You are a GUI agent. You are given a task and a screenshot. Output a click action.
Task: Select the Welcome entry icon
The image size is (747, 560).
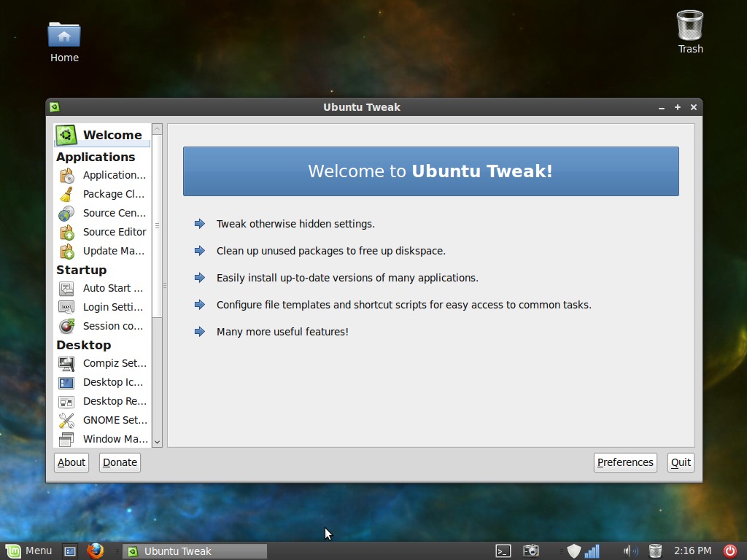(x=66, y=135)
